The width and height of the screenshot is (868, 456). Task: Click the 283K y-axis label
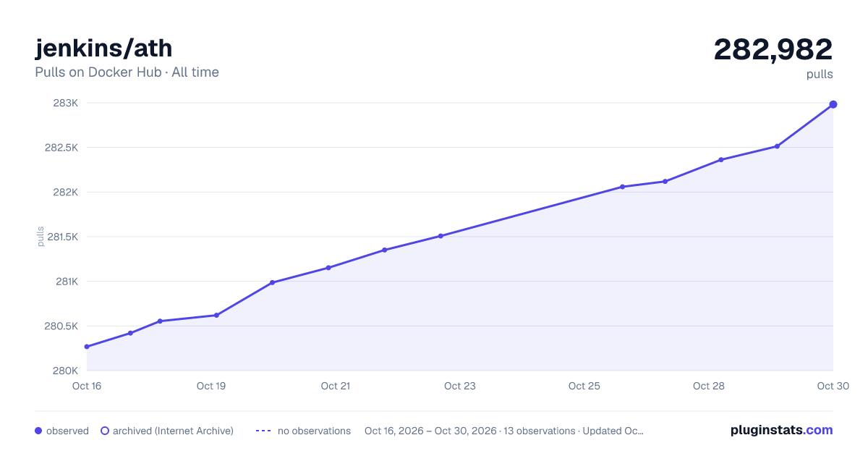pos(65,103)
